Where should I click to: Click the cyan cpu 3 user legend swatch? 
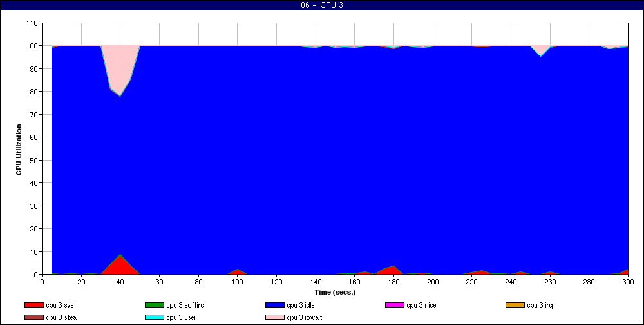(x=155, y=318)
